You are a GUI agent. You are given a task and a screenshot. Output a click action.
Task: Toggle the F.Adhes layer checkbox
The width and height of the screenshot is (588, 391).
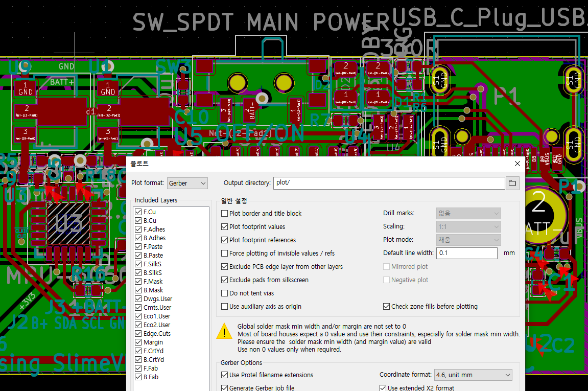pyautogui.click(x=138, y=229)
